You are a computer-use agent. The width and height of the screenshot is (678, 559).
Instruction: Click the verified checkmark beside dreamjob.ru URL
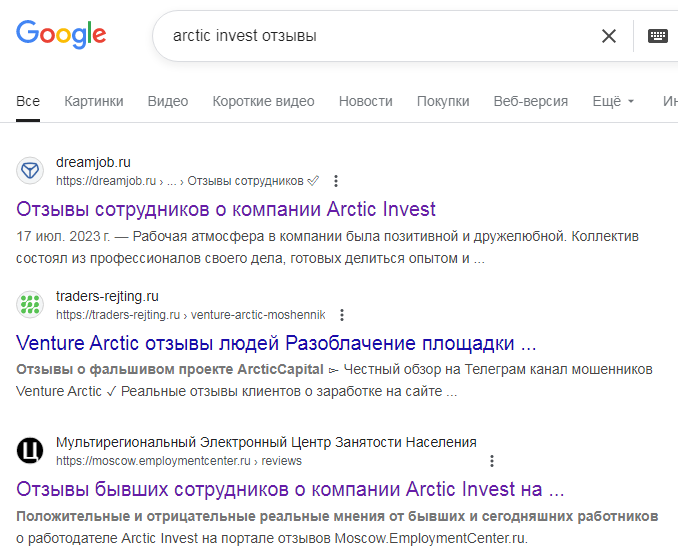point(313,181)
